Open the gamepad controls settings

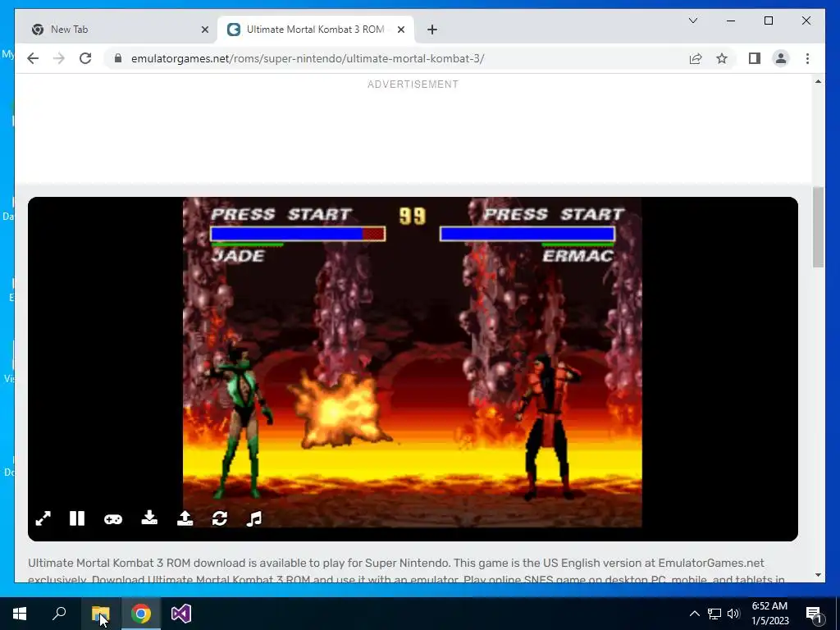pos(113,519)
